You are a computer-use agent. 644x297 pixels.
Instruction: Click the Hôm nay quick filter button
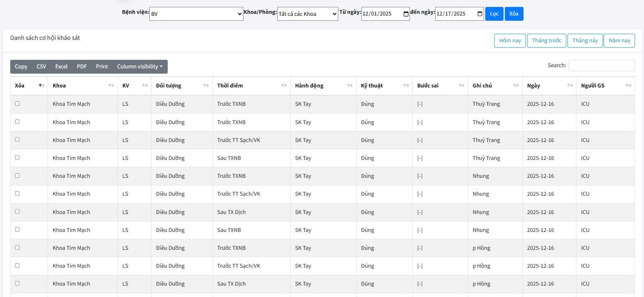tap(510, 41)
